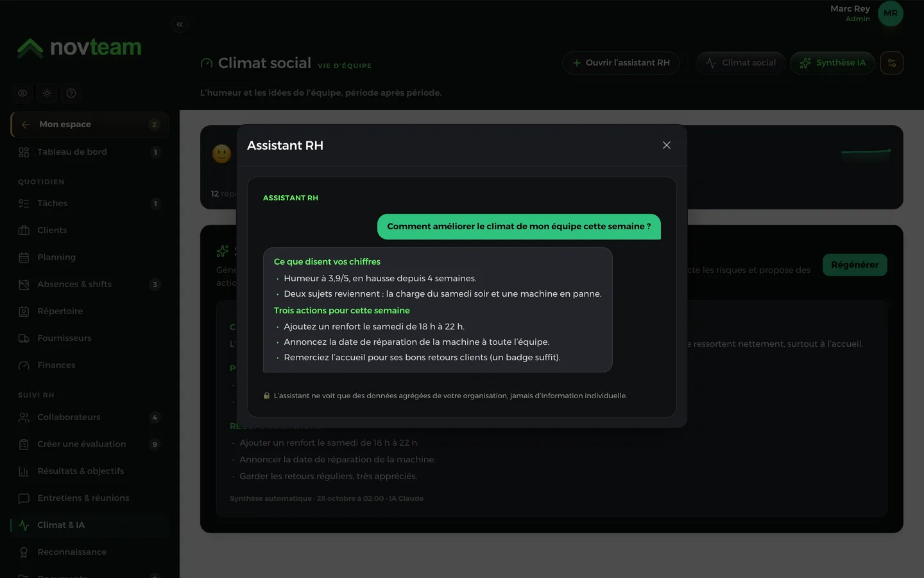Switch to the Climat social tab

click(x=740, y=63)
